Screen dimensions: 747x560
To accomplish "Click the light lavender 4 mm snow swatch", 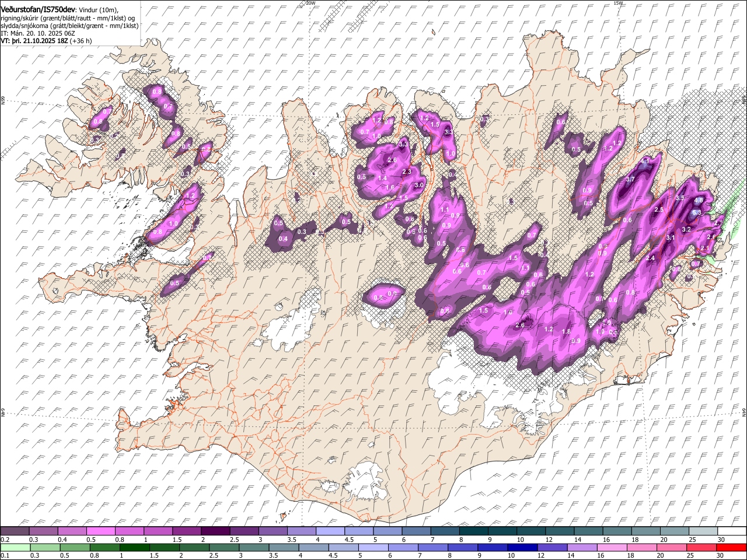I will tap(329, 531).
